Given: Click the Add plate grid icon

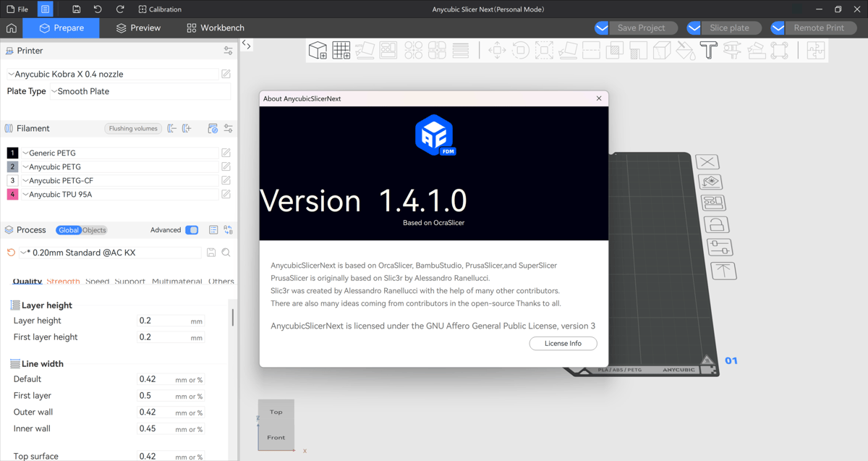Looking at the screenshot, I should (341, 50).
